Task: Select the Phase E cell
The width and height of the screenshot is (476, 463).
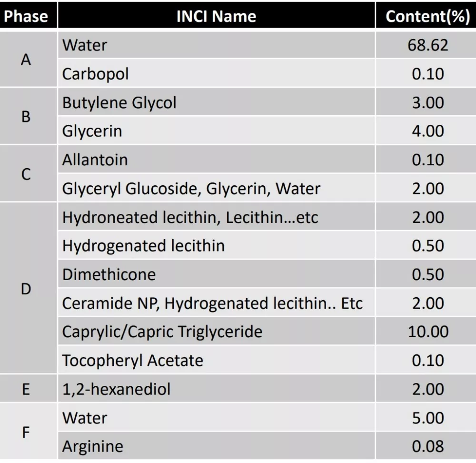Action: point(26,389)
